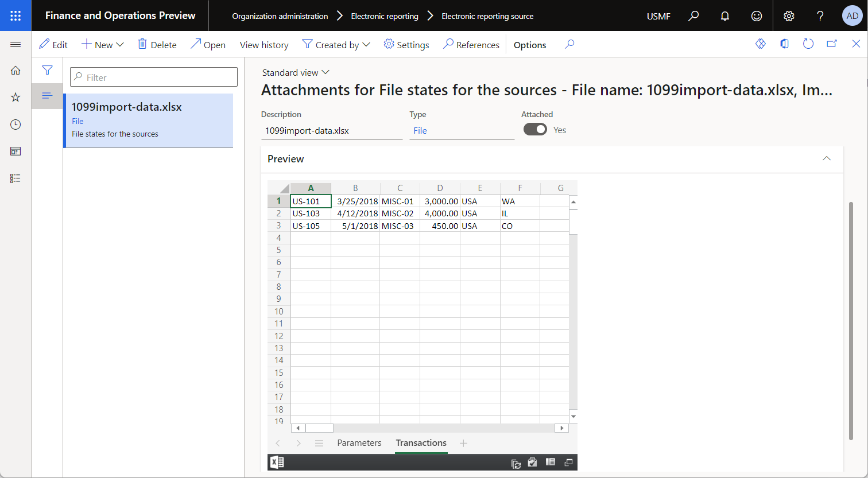Select the Transactions sheet tab
868x478 pixels.
421,442
